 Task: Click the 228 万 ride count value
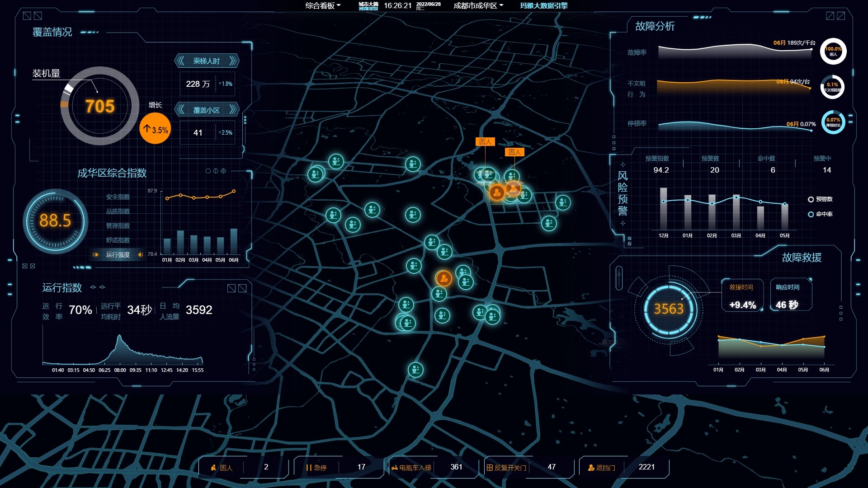pos(198,84)
